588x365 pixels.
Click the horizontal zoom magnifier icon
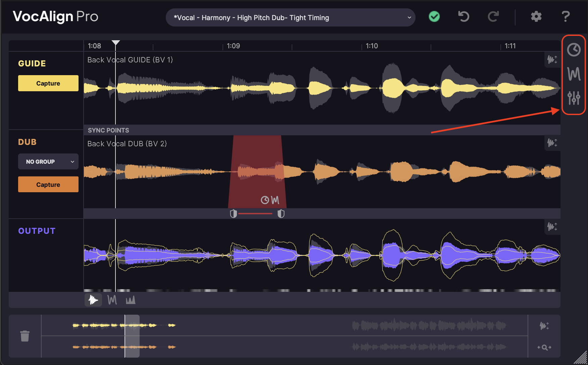point(544,347)
